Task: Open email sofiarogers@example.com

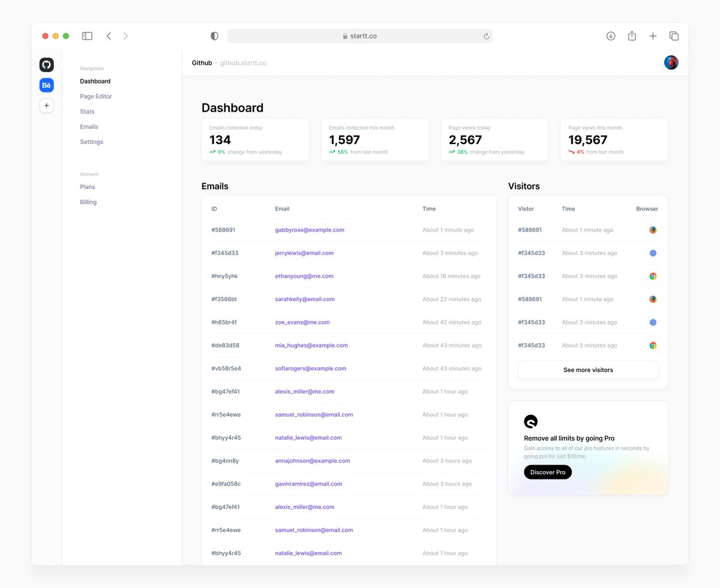Action: coord(311,368)
